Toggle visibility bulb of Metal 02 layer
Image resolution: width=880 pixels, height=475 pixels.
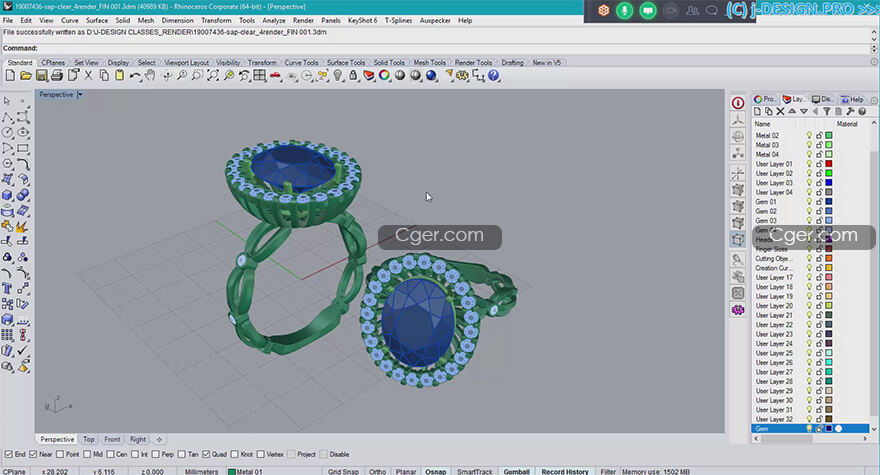pyautogui.click(x=809, y=135)
